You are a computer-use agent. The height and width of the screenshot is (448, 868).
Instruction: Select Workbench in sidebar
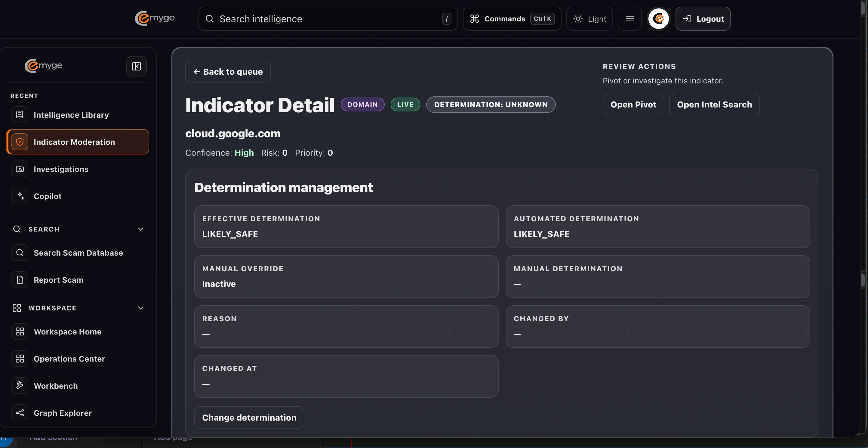click(78, 386)
